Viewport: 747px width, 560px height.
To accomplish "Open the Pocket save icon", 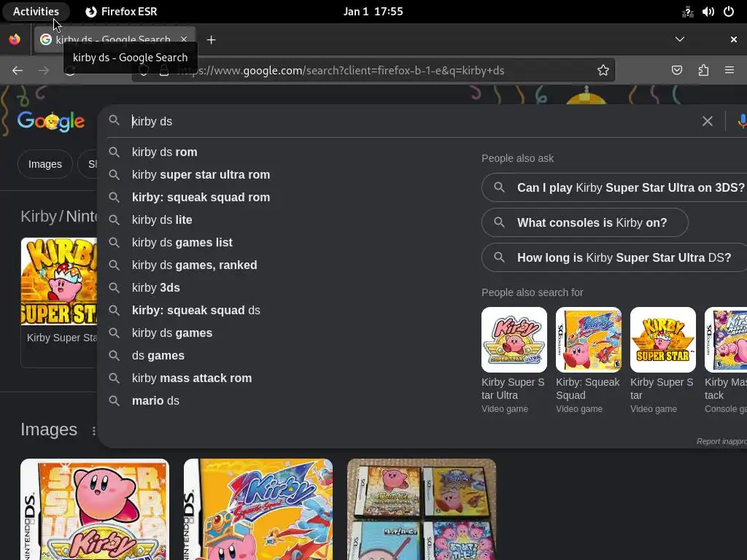I will (x=676, y=71).
